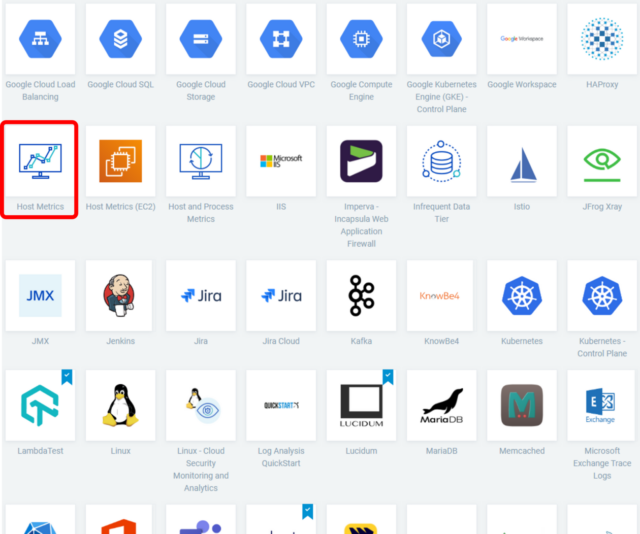Click the Jira app icon
The height and width of the screenshot is (534, 640).
(x=201, y=296)
